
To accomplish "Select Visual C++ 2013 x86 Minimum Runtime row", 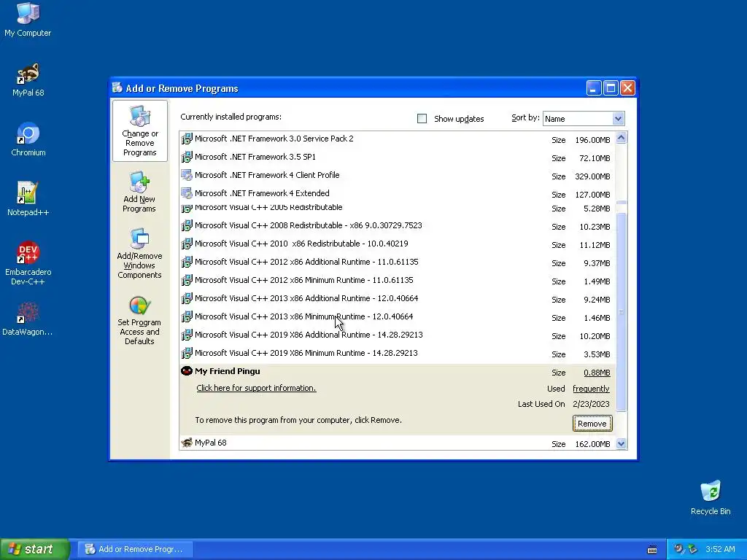I will click(398, 317).
